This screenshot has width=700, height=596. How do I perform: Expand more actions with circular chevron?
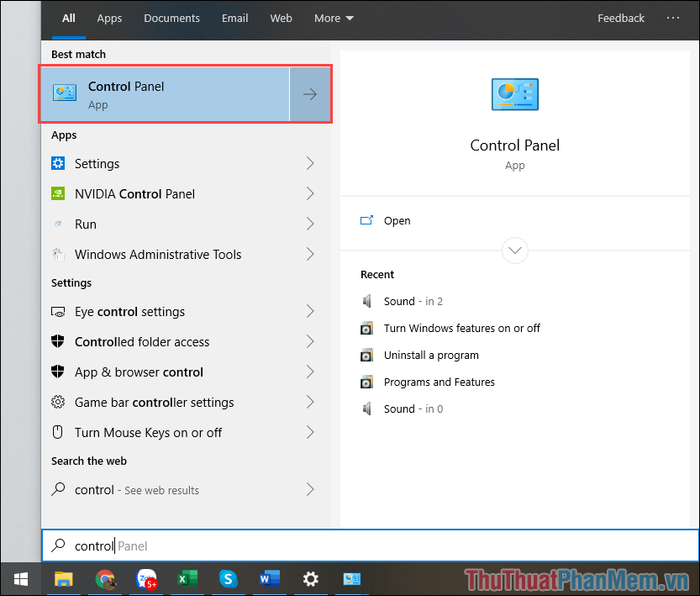coord(515,250)
